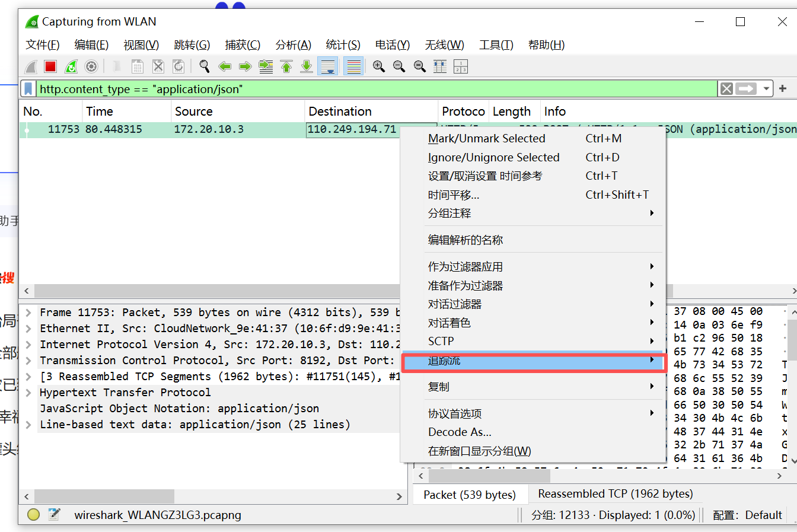Sort the packet list by the Time column

[126, 112]
